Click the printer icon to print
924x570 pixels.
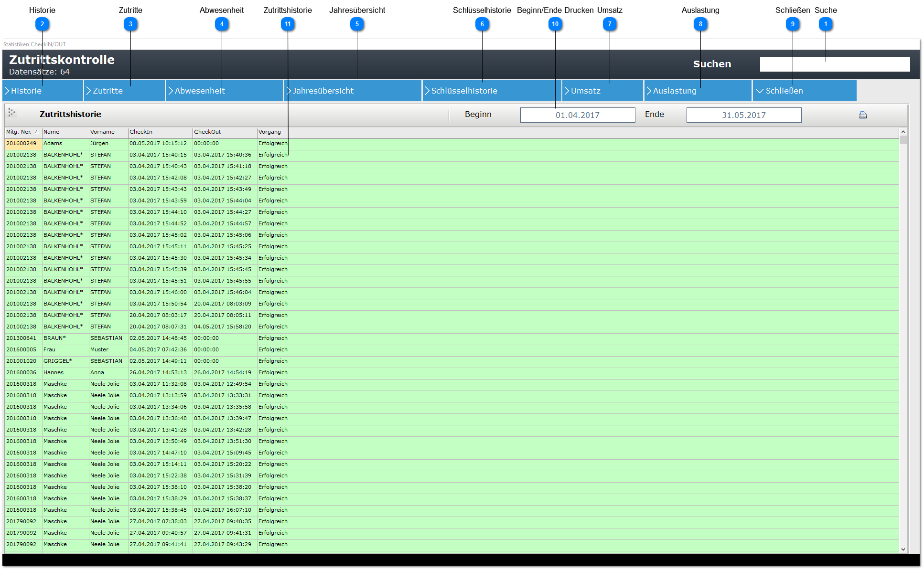coord(862,115)
